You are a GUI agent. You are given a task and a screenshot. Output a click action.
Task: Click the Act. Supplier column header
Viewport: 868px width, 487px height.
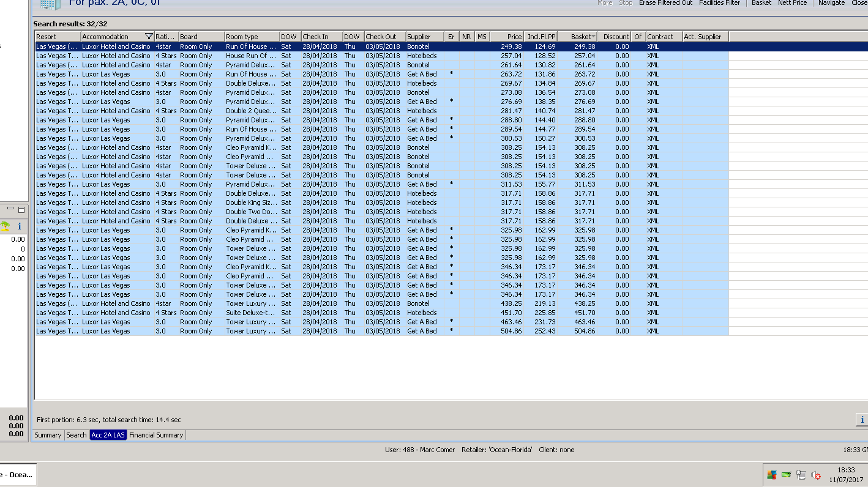tap(705, 37)
